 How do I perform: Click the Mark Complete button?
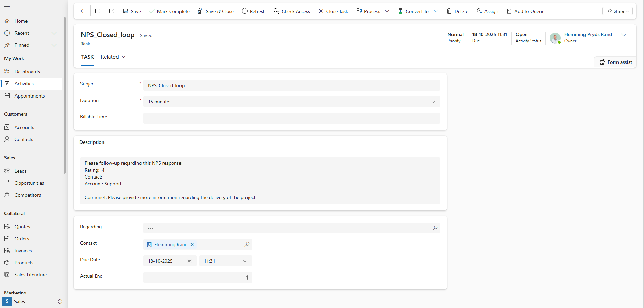pos(170,11)
